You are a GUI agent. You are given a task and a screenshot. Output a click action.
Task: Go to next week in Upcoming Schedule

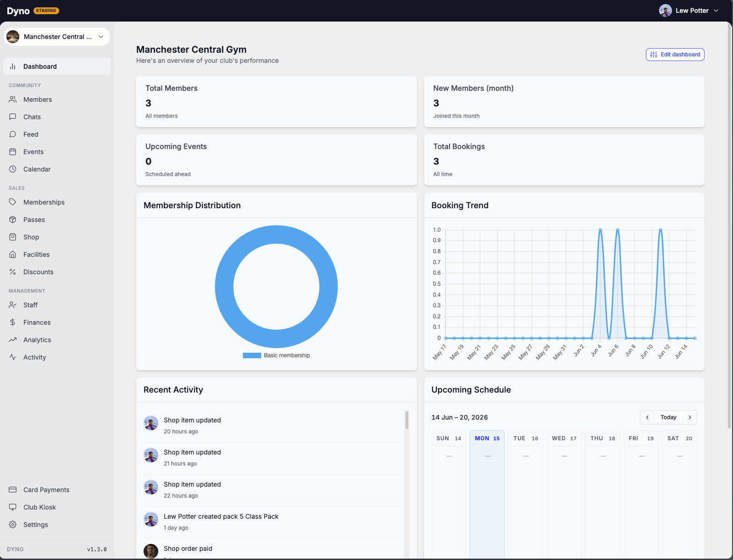pos(689,417)
